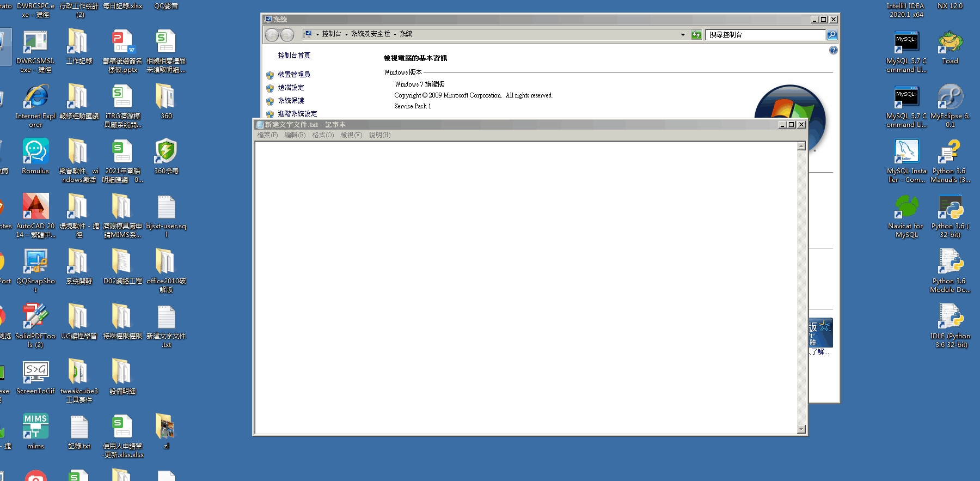Select the Python 3.6 Manuals icon
Viewport: 980px width, 481px height.
click(x=950, y=161)
